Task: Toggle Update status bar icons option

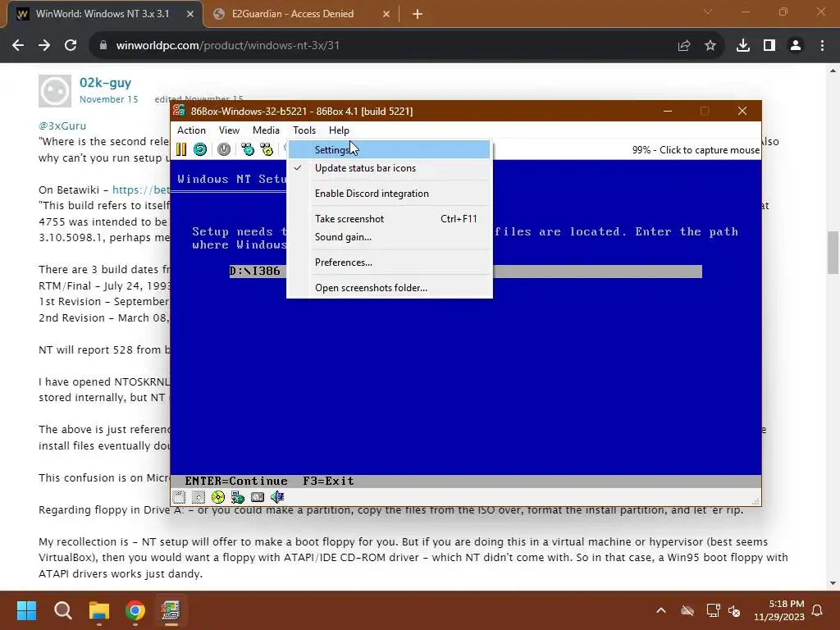Action: point(390,167)
